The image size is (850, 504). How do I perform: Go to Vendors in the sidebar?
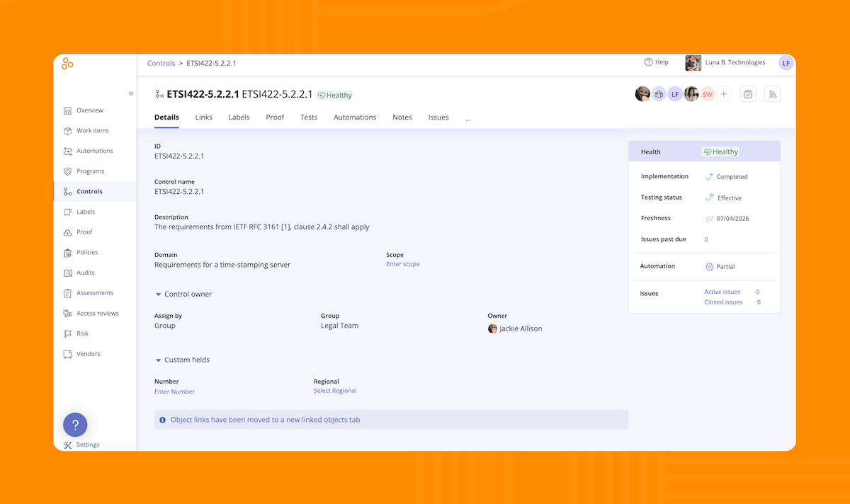(88, 354)
